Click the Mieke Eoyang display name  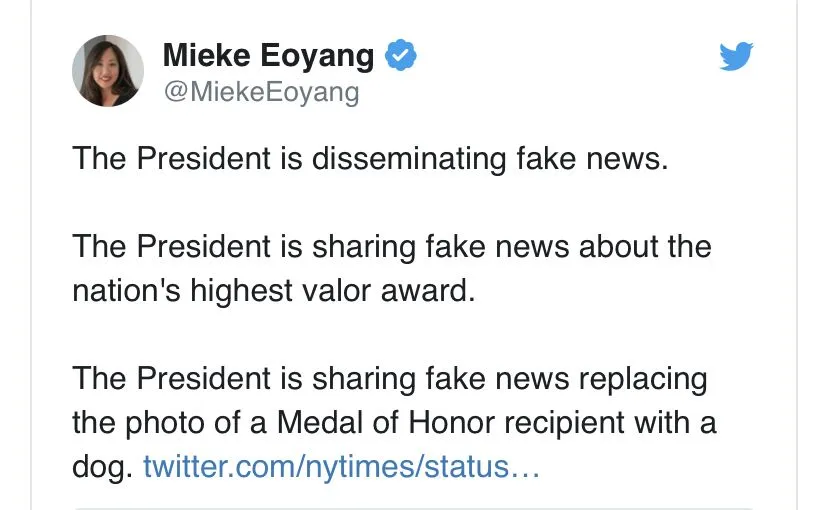pos(267,57)
